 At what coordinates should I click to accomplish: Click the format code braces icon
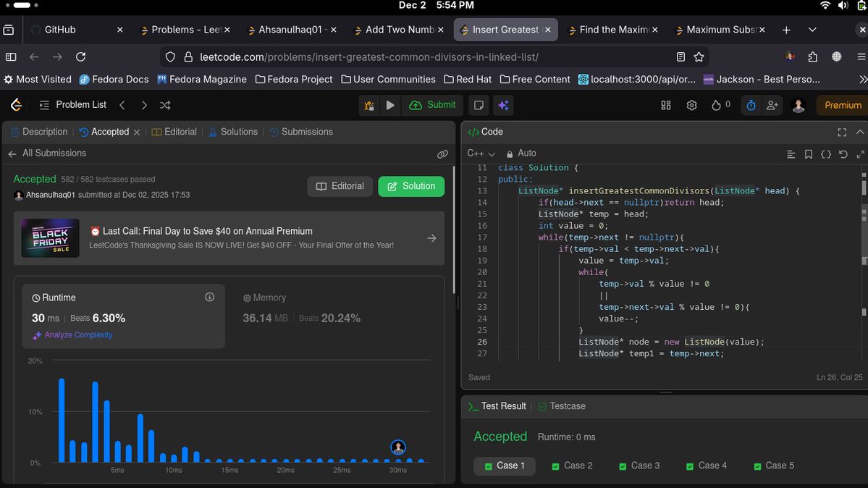825,153
